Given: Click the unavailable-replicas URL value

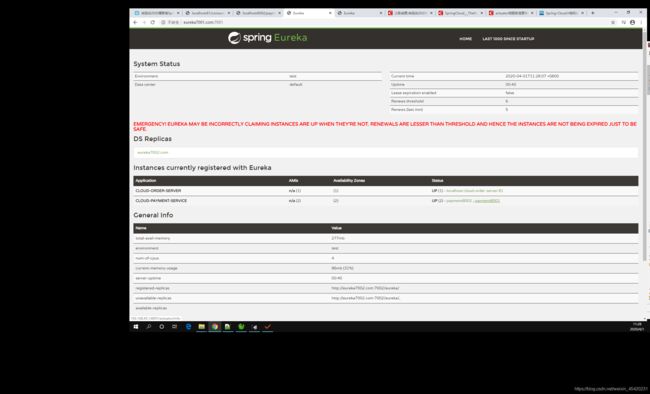Looking at the screenshot, I should click(x=365, y=298).
